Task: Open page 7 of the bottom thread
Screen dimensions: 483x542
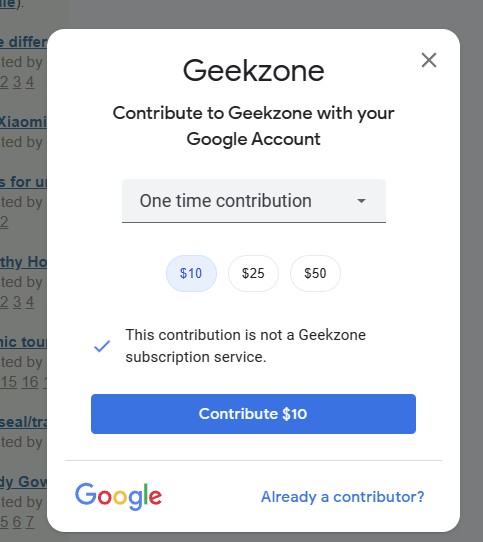Action: click(x=30, y=522)
